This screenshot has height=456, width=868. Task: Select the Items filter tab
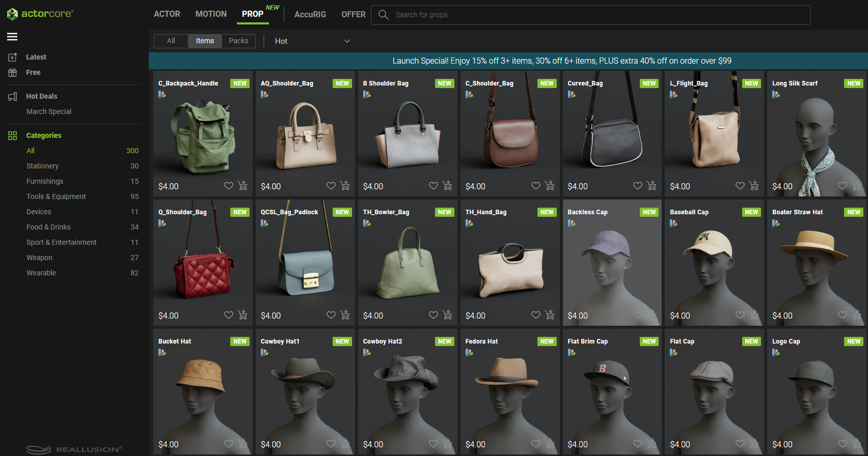click(205, 41)
